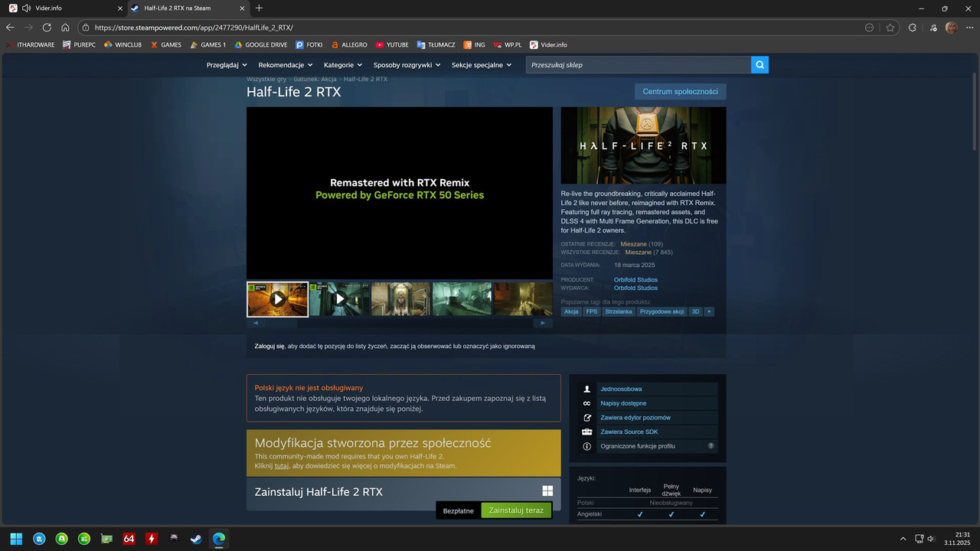Viewport: 980px width, 551px height.
Task: Open the TŁUMACZ bookmark
Action: coord(436,44)
